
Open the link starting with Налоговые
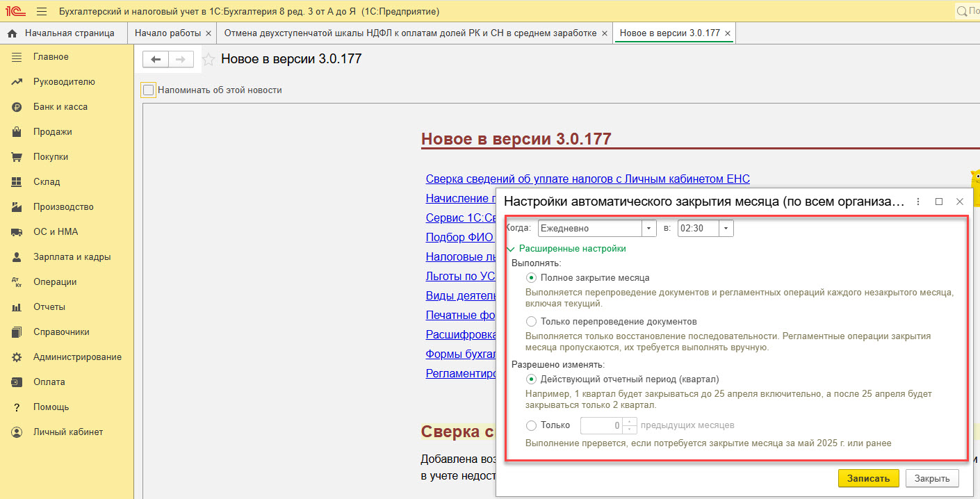[460, 256]
